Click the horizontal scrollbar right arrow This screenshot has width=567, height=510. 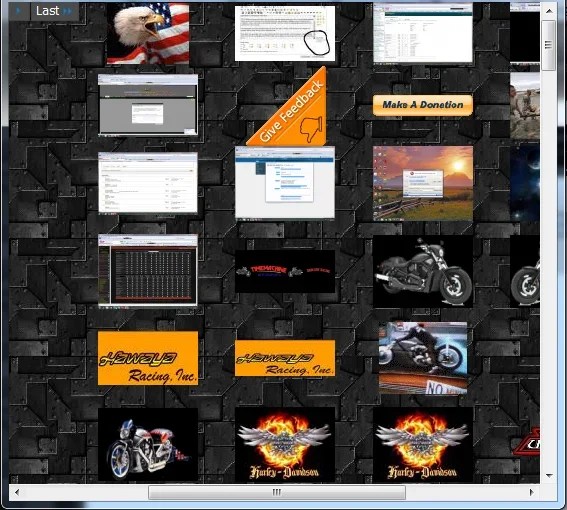532,492
